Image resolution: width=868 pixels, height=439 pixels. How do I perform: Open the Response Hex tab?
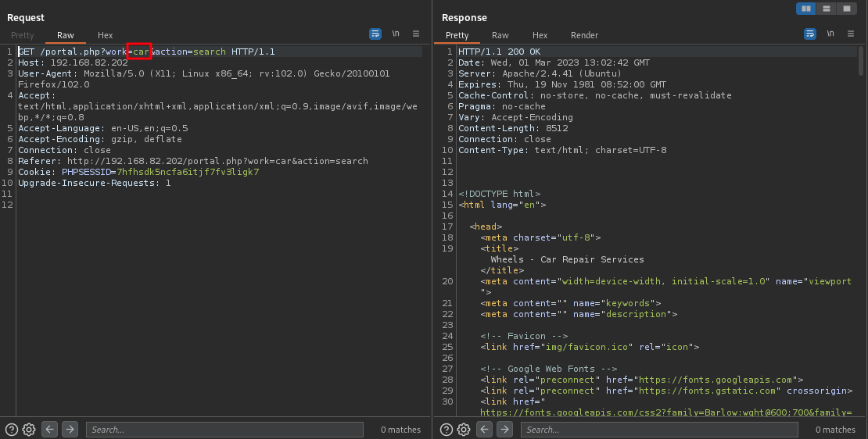pyautogui.click(x=540, y=35)
